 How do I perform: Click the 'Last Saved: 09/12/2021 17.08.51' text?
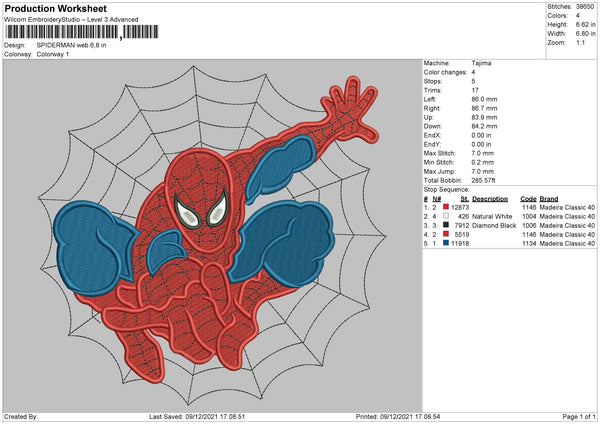[197, 417]
